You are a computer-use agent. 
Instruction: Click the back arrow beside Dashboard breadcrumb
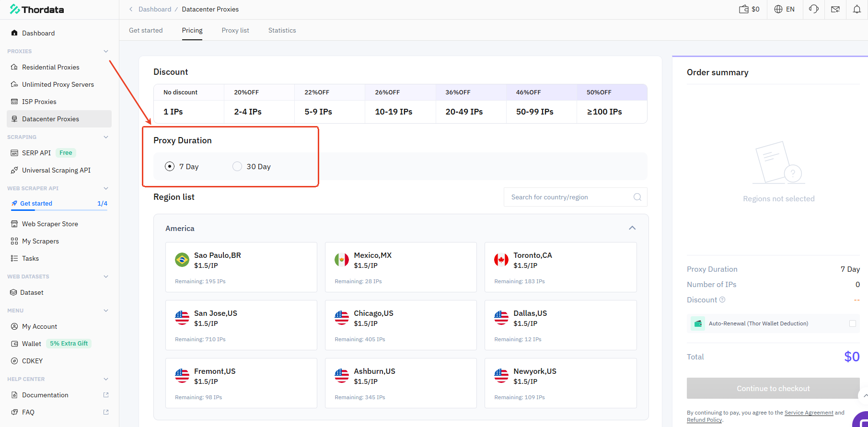[131, 9]
